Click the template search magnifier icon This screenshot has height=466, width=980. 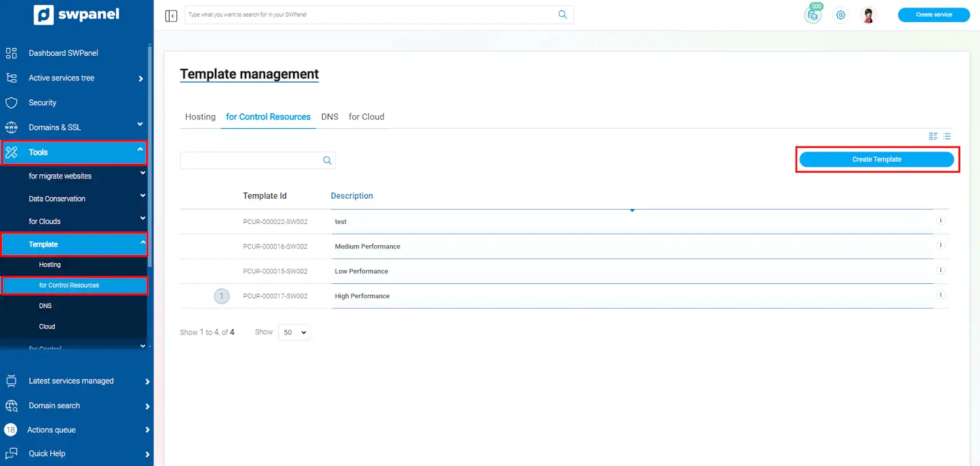(327, 161)
